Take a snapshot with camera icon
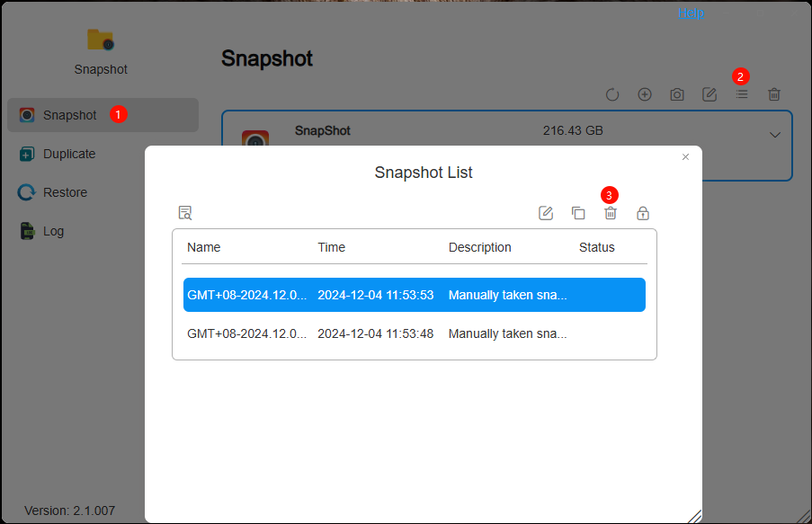This screenshot has height=524, width=812. [677, 94]
